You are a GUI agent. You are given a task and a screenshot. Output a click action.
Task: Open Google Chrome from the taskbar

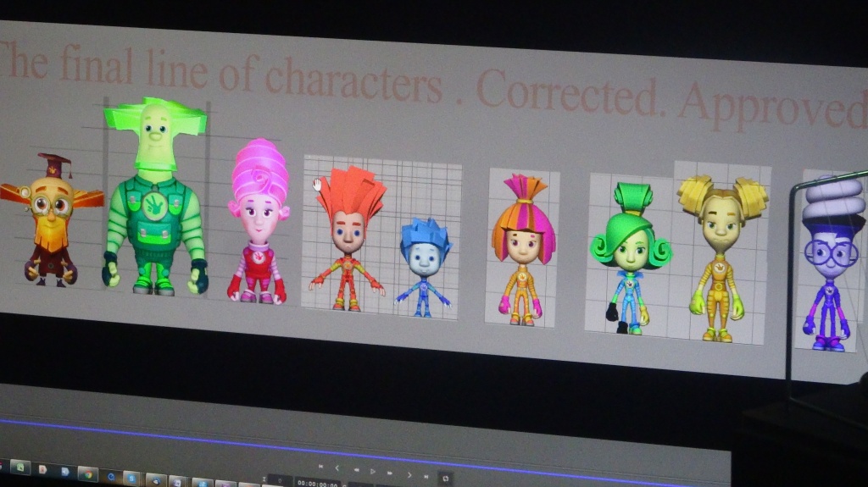(x=88, y=473)
